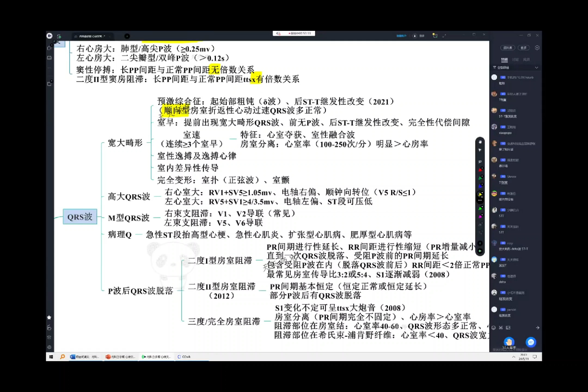Open the Windows taskbar search icon
This screenshot has height=392, width=588.
tap(62, 357)
